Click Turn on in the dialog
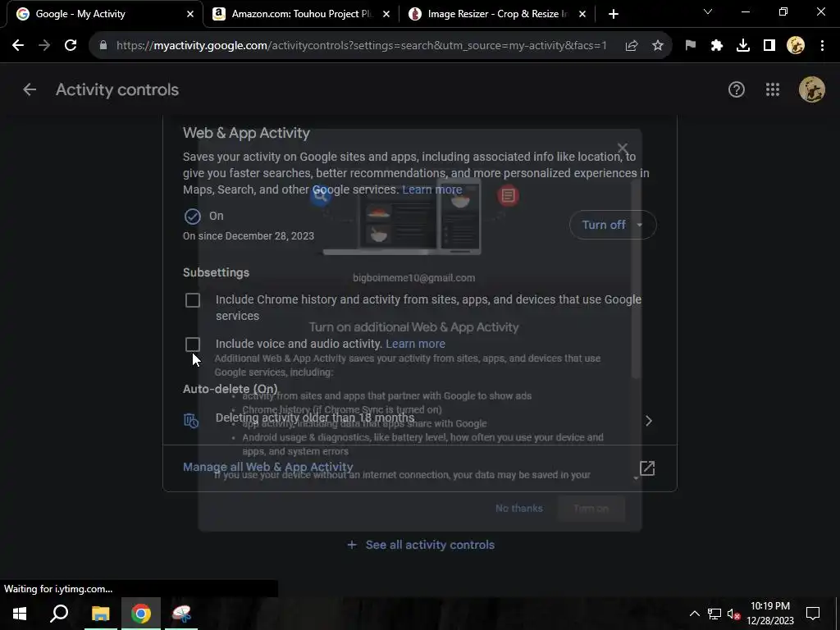 pyautogui.click(x=591, y=509)
